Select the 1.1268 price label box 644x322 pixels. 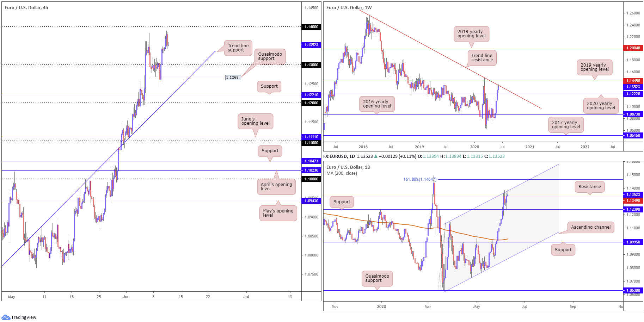pos(233,78)
